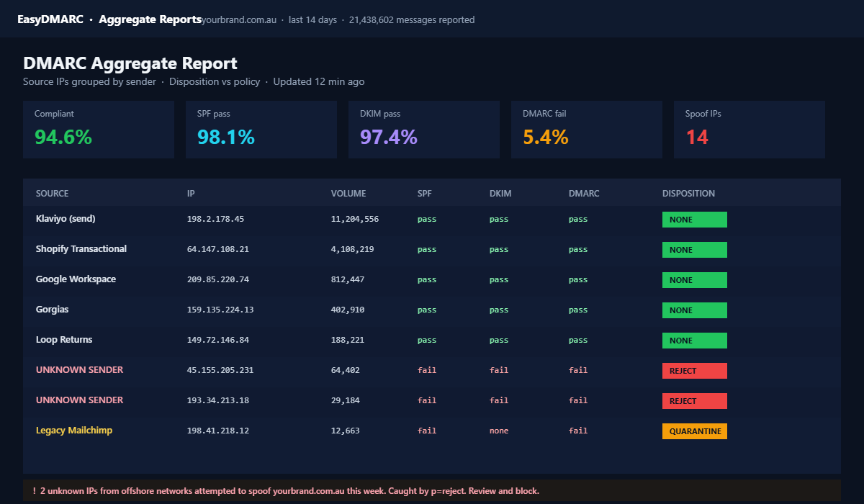Sort by DISPOSITION column header
The height and width of the screenshot is (504, 864).
click(689, 194)
